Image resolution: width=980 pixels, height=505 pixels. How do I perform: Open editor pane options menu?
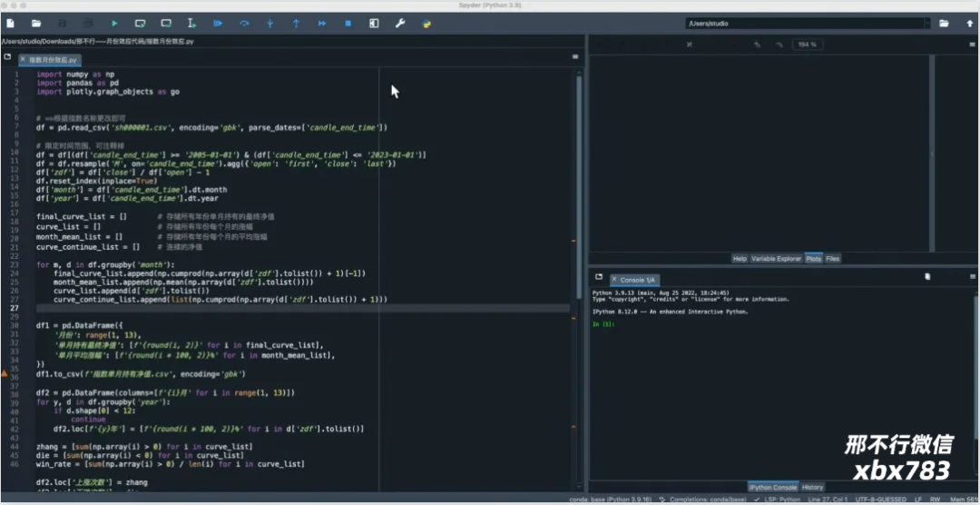coord(575,56)
